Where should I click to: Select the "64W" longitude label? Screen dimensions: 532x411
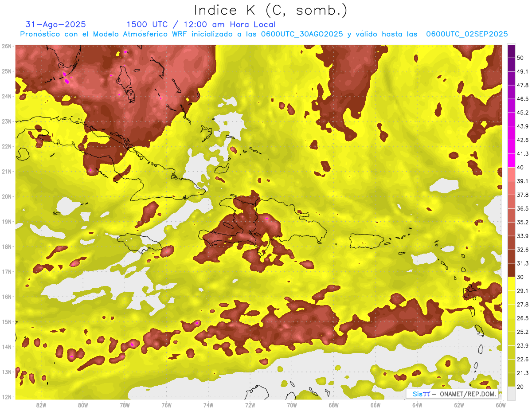click(x=417, y=405)
